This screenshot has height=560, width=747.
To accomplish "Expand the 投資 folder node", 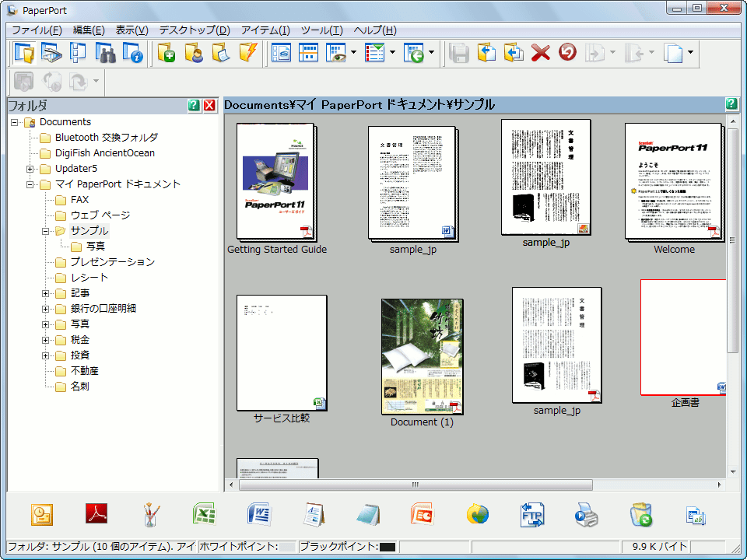I will 46,355.
